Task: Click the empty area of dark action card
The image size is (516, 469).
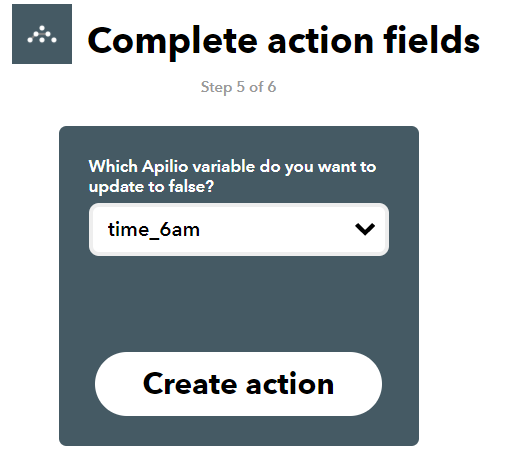Action: click(239, 303)
